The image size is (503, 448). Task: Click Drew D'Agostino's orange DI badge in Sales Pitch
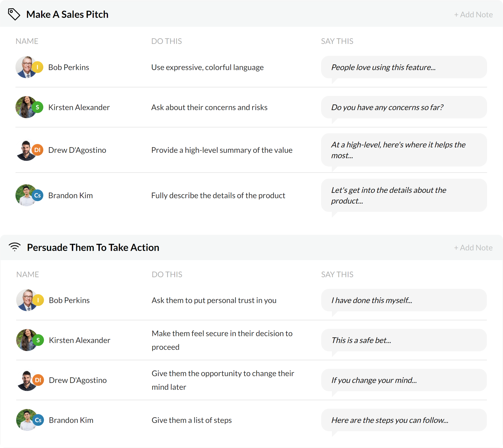click(x=38, y=150)
